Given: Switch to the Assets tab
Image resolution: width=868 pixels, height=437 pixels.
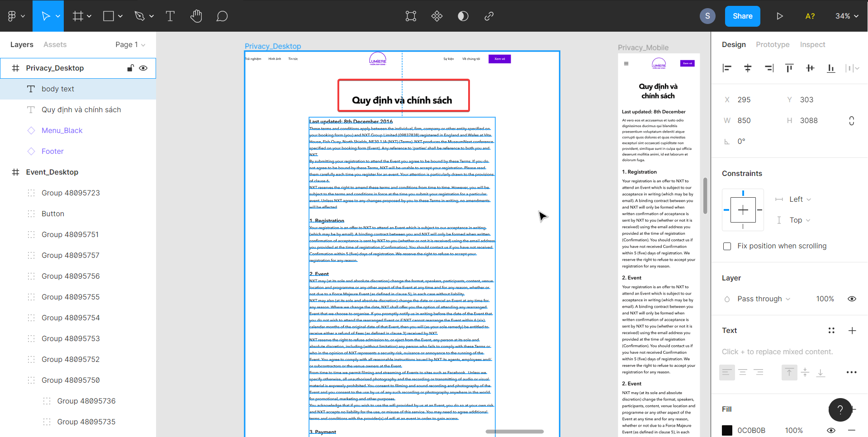Looking at the screenshot, I should coord(55,45).
